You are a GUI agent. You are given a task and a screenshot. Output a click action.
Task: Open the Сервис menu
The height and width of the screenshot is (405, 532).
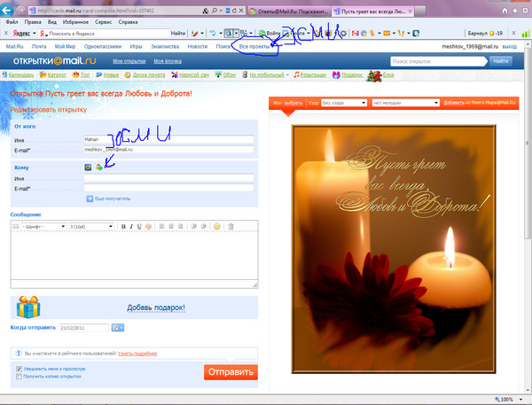(x=104, y=22)
